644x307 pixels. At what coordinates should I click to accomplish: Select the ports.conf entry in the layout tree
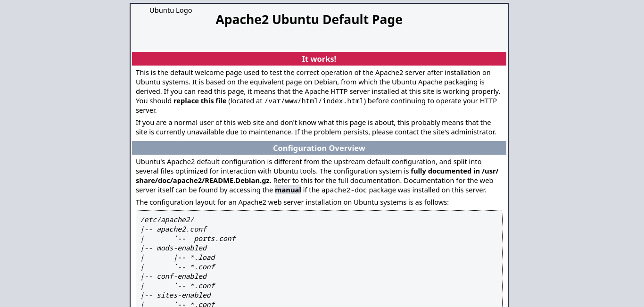[215, 239]
